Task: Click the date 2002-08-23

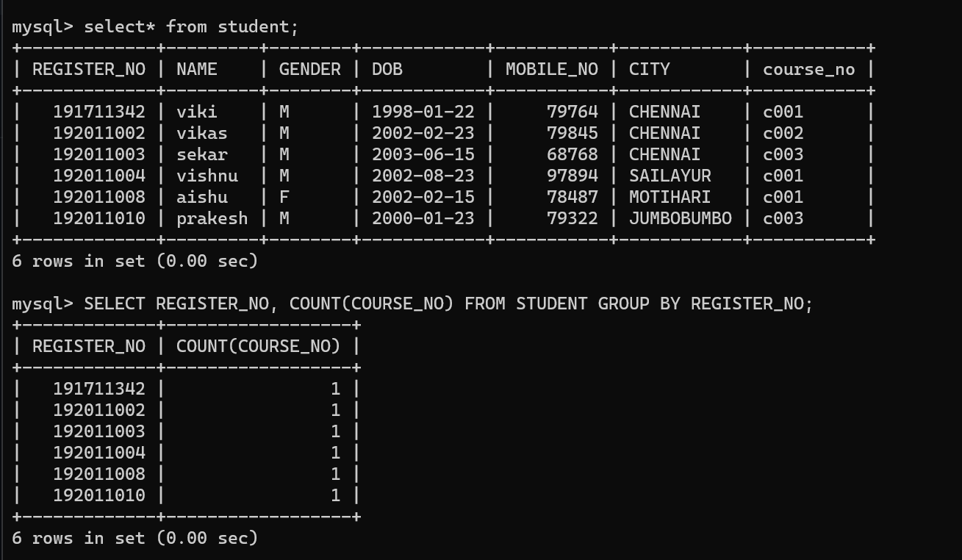Action: tap(423, 176)
